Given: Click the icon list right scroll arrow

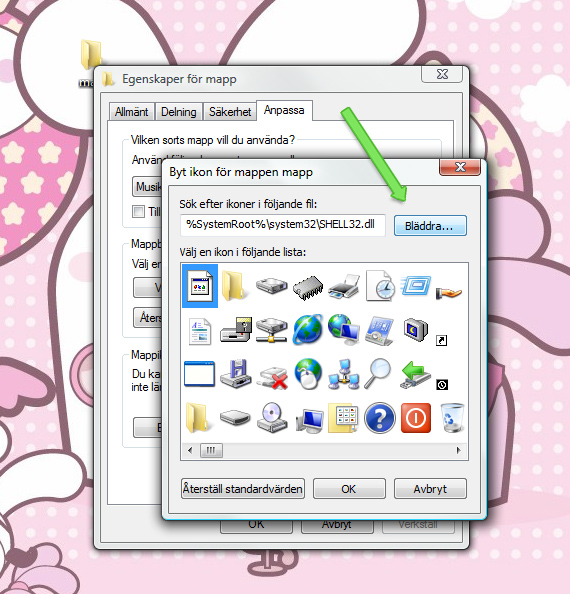Looking at the screenshot, I should [459, 450].
